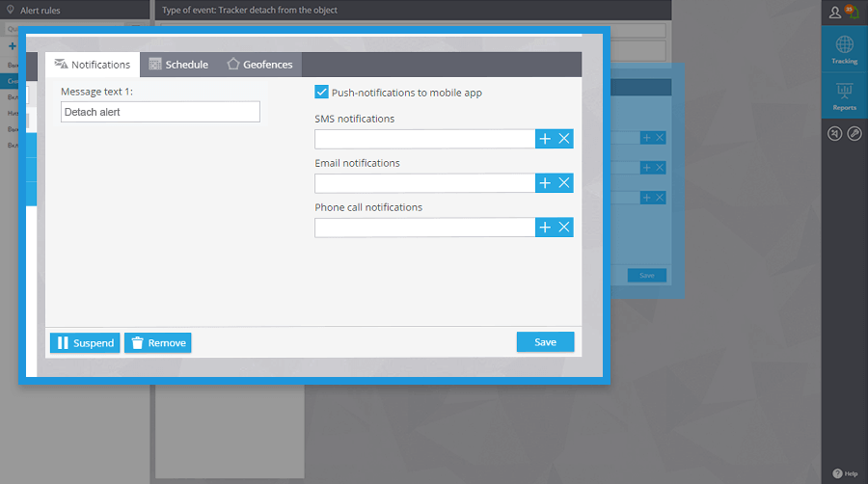Open user account profile icon

pos(835,13)
